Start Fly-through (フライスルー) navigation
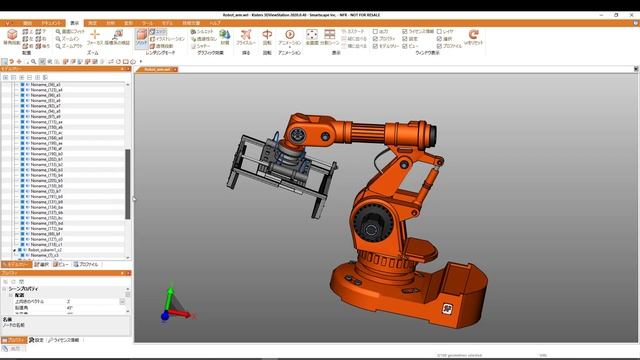 246,37
